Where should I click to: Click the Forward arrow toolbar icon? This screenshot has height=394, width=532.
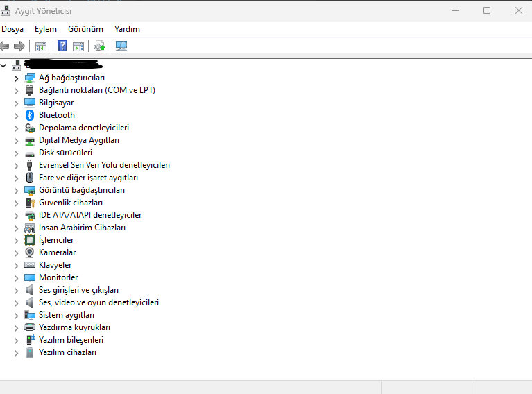click(x=19, y=46)
